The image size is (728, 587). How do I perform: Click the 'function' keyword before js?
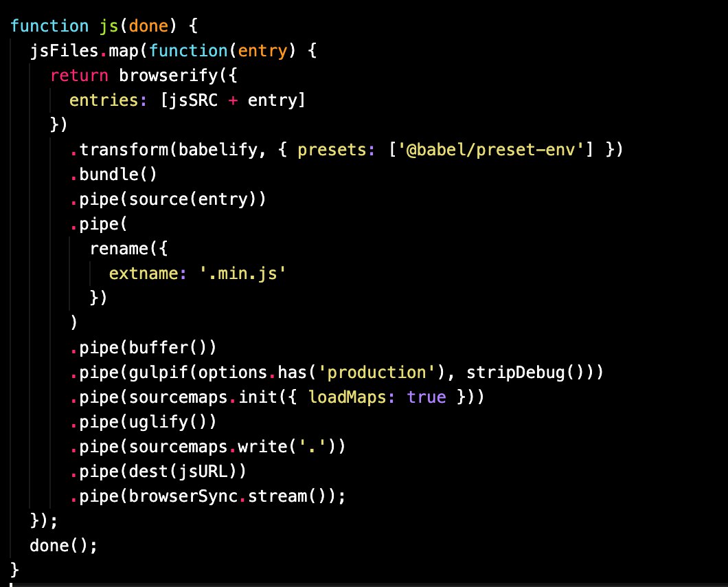pos(49,26)
